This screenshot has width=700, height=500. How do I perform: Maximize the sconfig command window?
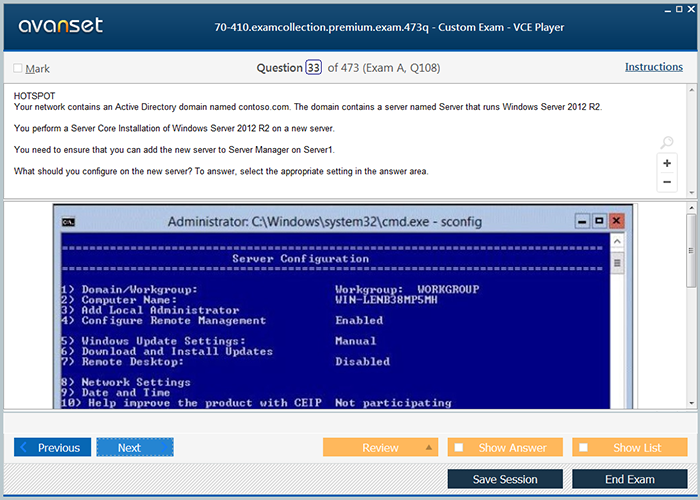coord(599,221)
